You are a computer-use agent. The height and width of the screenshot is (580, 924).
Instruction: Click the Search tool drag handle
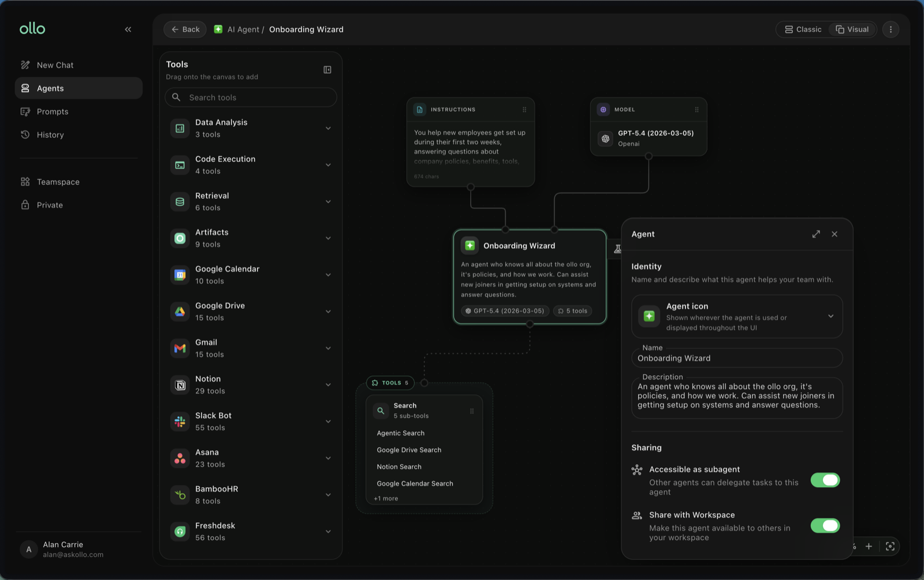tap(472, 411)
